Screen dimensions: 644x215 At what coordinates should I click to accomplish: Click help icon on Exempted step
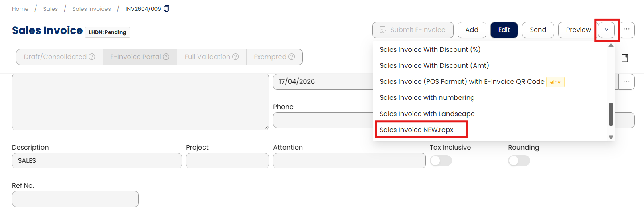[292, 57]
